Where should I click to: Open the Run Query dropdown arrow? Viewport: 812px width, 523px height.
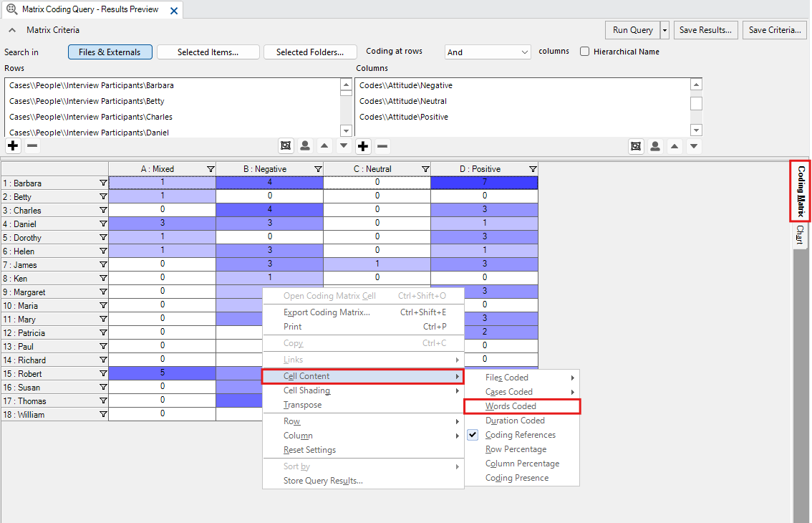(x=664, y=30)
